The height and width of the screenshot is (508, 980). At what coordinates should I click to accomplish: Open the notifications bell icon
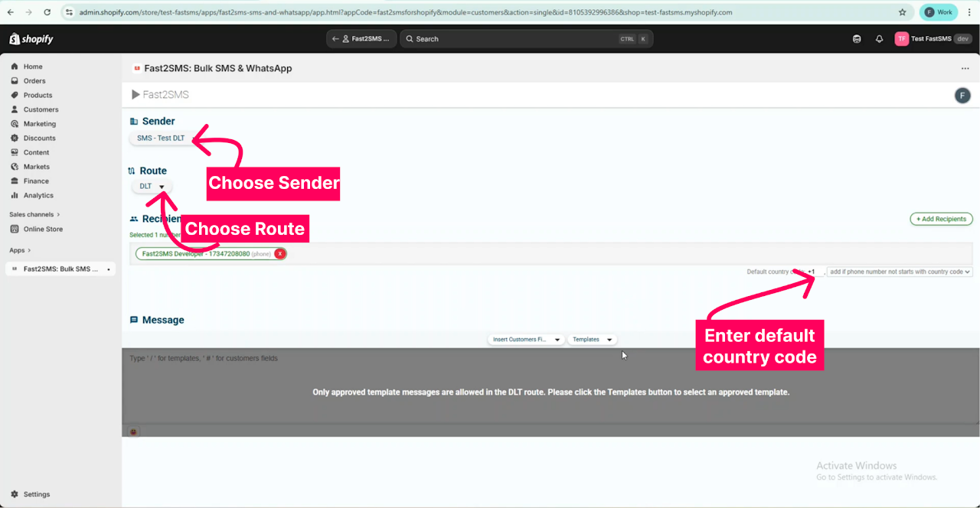click(879, 39)
